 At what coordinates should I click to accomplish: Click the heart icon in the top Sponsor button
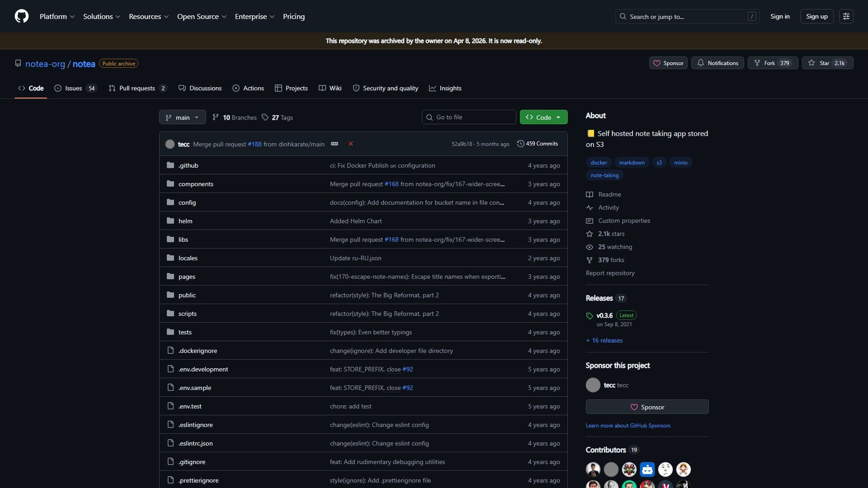coord(657,63)
